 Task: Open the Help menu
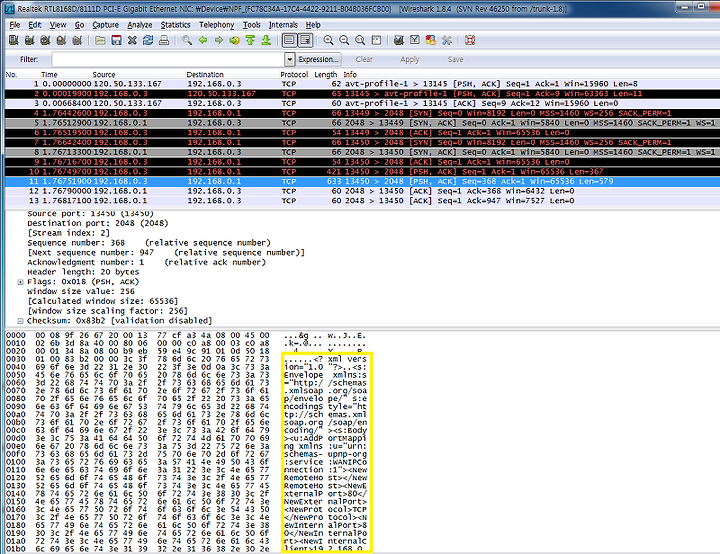click(x=313, y=25)
